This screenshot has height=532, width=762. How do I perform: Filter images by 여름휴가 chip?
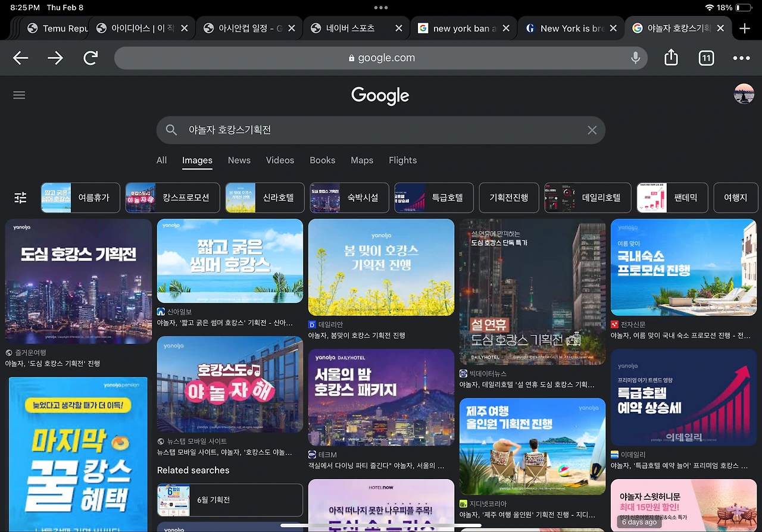[80, 198]
